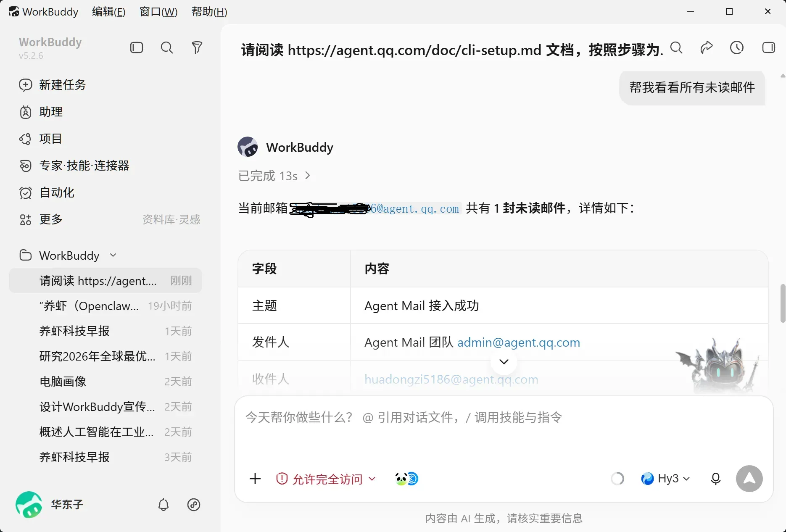Open 专家·技能·连接器 section
Screen dimensions: 786x532
(74, 166)
